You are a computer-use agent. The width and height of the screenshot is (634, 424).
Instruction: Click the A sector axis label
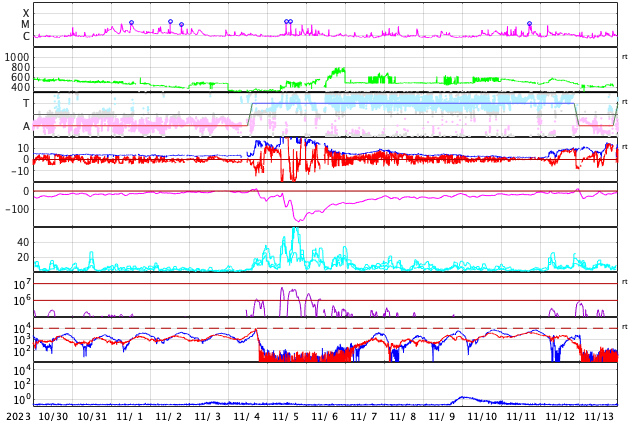click(x=26, y=127)
